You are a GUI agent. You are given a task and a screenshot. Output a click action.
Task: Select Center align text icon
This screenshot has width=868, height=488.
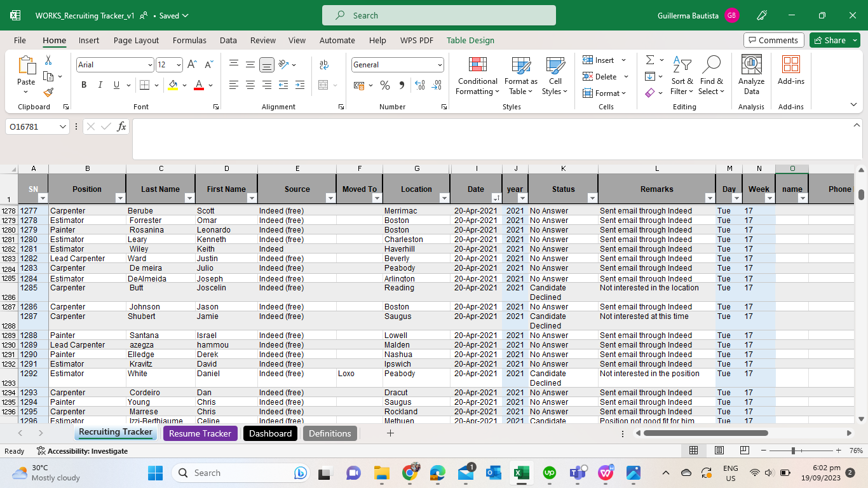click(x=250, y=85)
